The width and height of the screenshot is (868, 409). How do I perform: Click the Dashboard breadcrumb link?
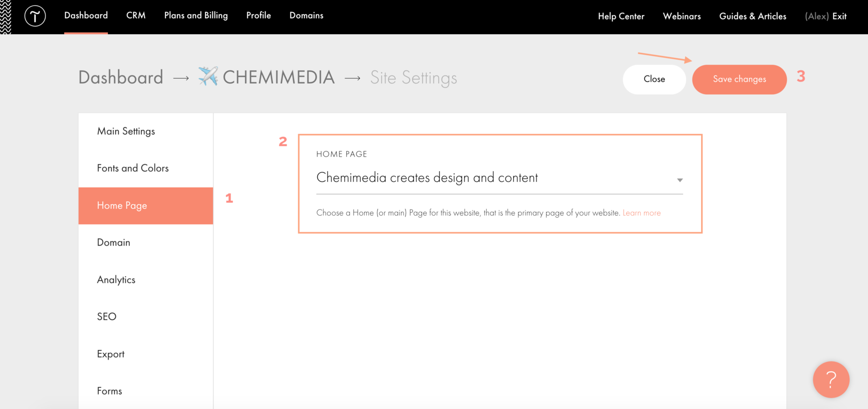(x=120, y=78)
